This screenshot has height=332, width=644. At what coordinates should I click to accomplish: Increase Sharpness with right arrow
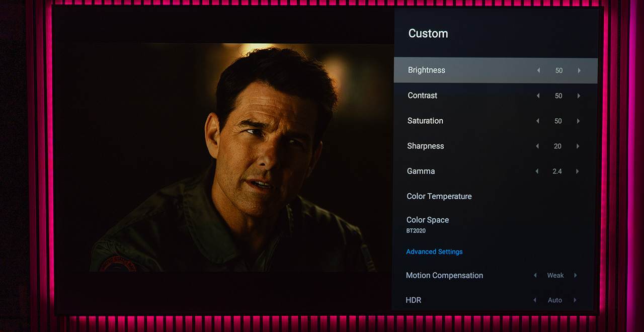578,146
